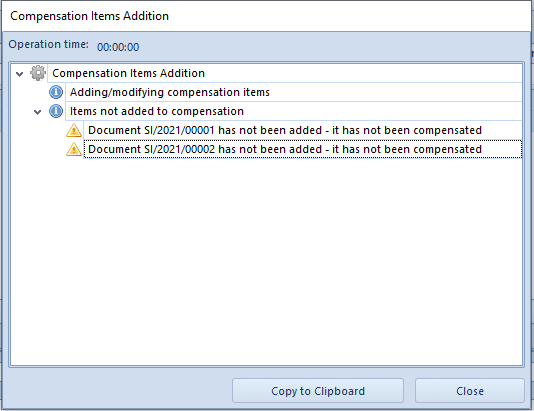Click the 00:00:00 operation time value

point(118,47)
